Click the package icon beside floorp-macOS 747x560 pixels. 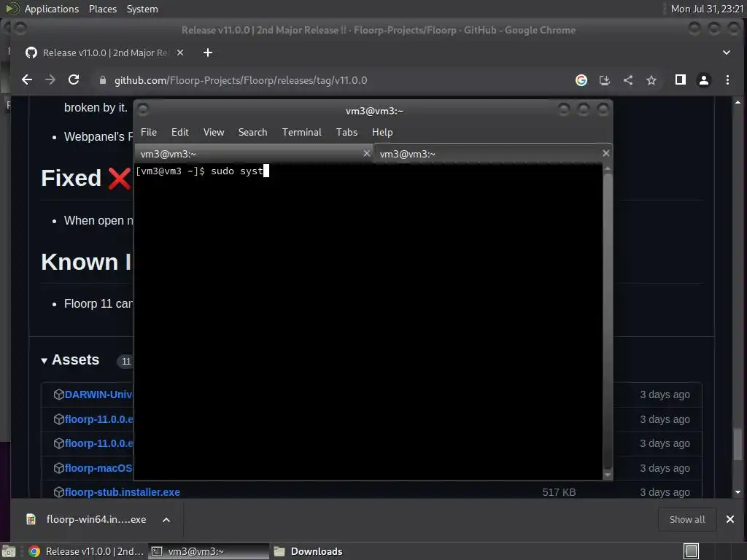tap(58, 468)
